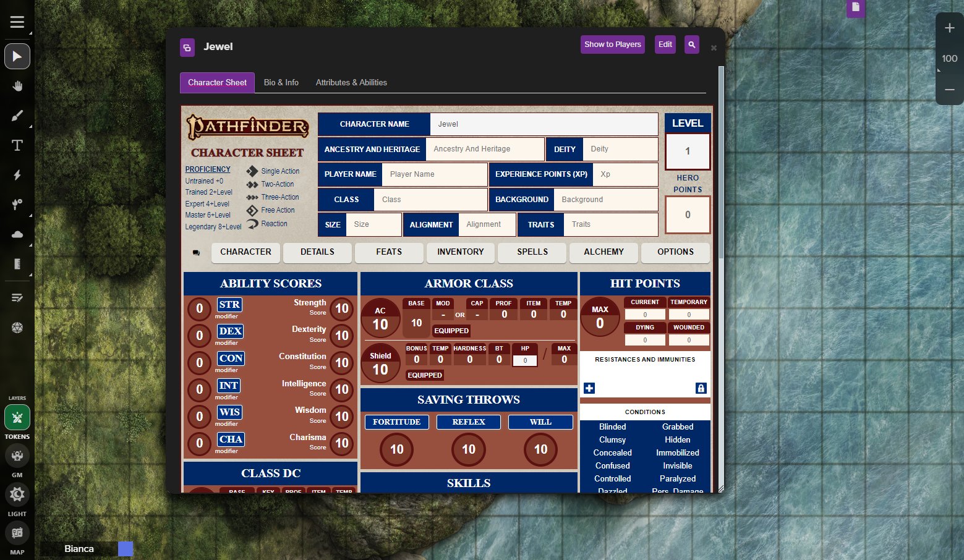Switch to the Map layer
This screenshot has height=560, width=964.
coord(17,533)
